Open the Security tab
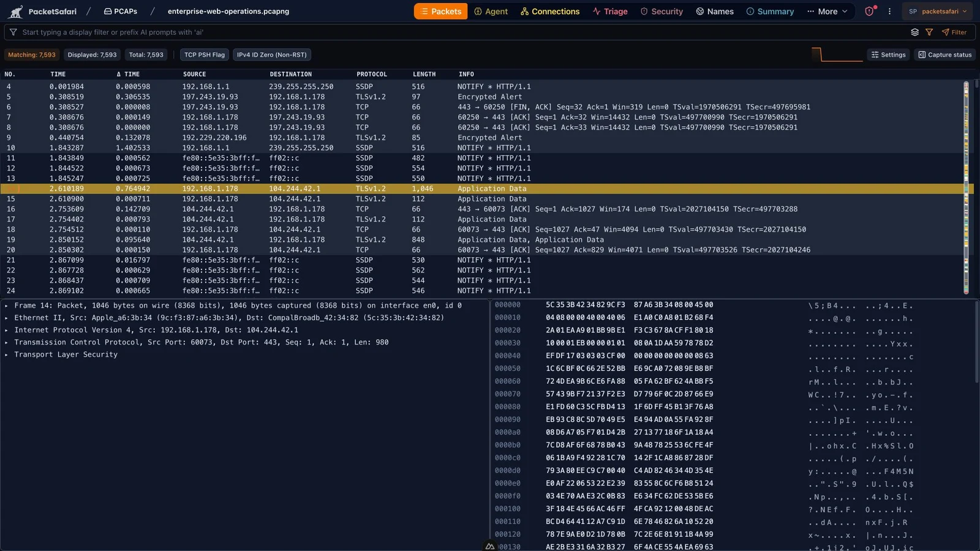The height and width of the screenshot is (551, 980). point(661,11)
